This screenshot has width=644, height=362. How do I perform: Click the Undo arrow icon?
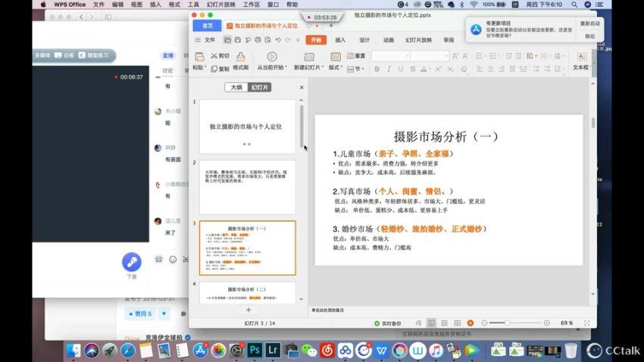coord(278,40)
